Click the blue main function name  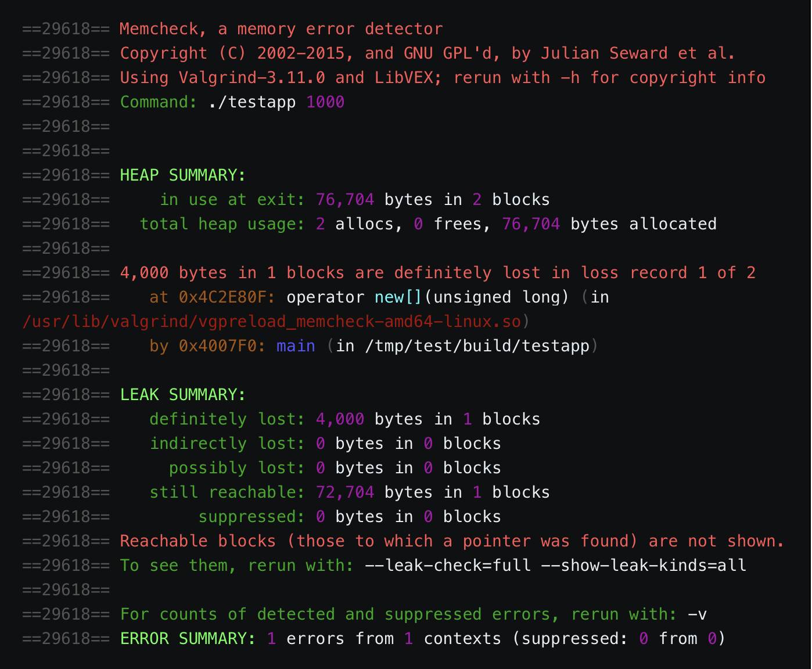(x=296, y=346)
